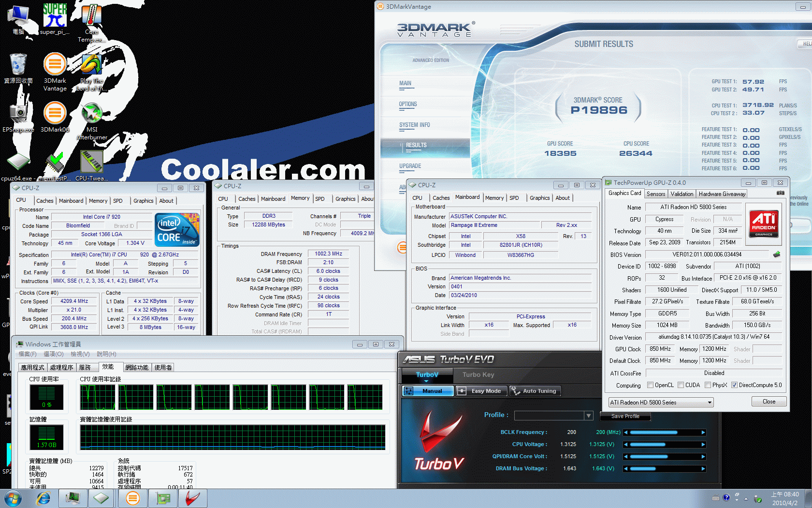Adjust the CPU Voltage slider
Screen dimensions: 812x508
(664, 444)
